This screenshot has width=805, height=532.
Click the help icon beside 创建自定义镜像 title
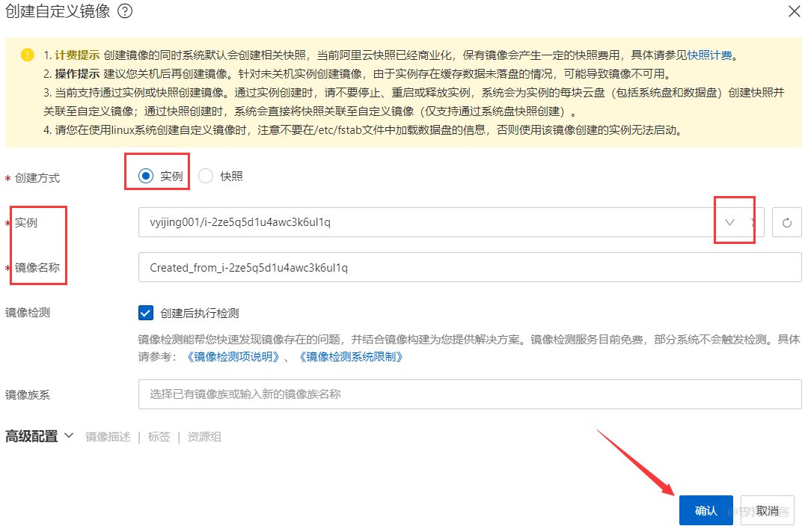pos(126,11)
